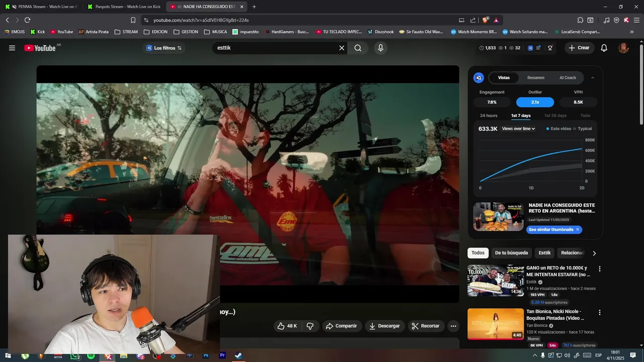Click the Descargar download button
The height and width of the screenshot is (362, 644).
(384, 326)
